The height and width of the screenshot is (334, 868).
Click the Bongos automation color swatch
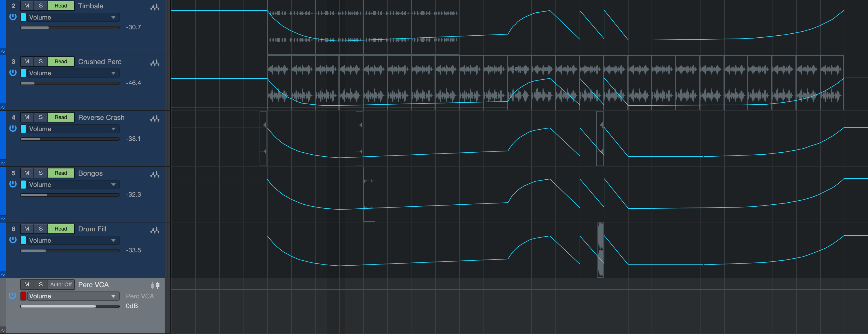[23, 185]
